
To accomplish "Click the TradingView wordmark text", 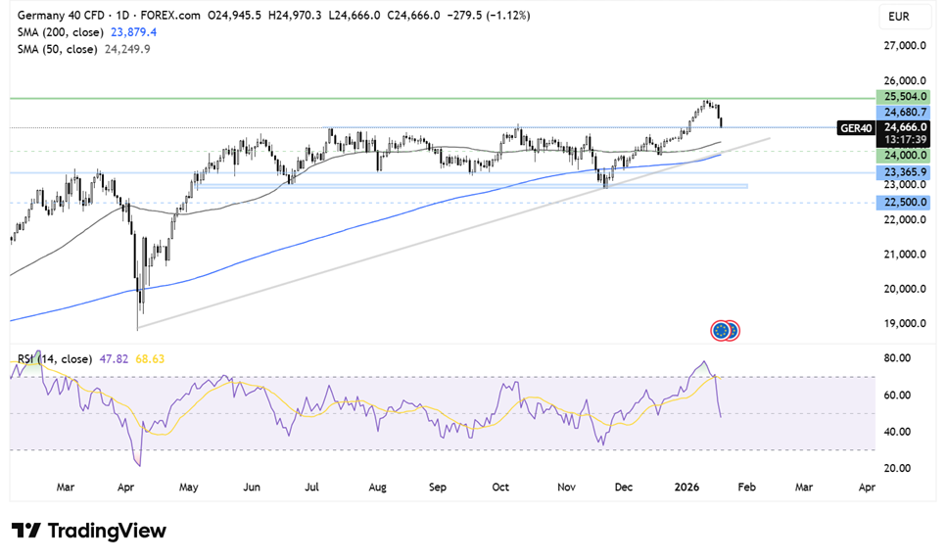I will pos(108,531).
